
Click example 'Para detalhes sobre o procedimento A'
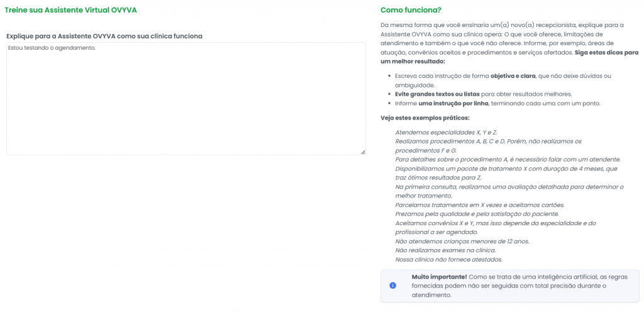coord(508,159)
